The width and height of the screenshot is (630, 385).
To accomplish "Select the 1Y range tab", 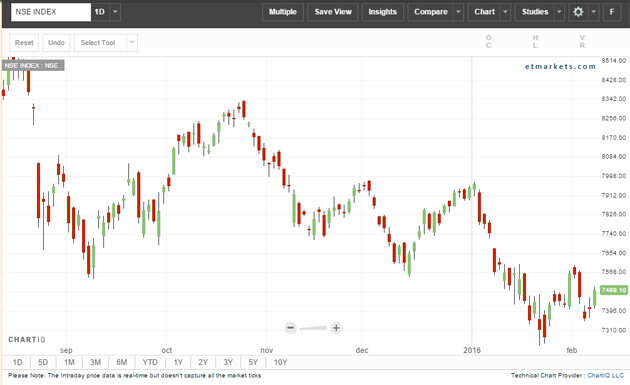I will [178, 362].
